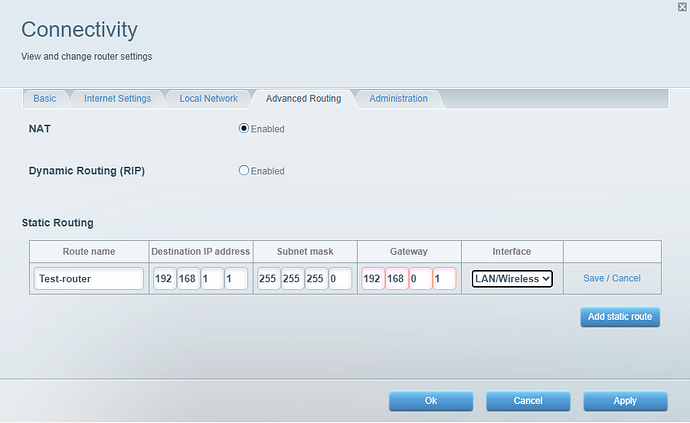
Task: Click the Interface column header
Action: click(x=512, y=251)
